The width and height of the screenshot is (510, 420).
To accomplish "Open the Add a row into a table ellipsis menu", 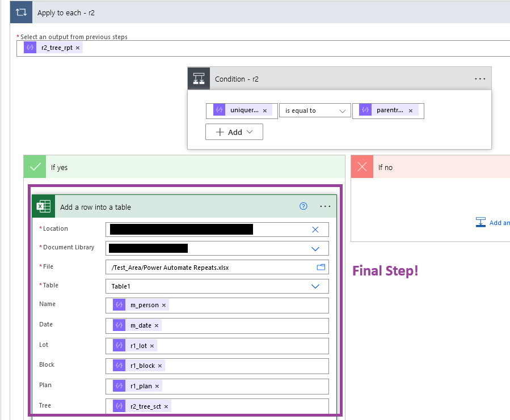I will click(326, 206).
